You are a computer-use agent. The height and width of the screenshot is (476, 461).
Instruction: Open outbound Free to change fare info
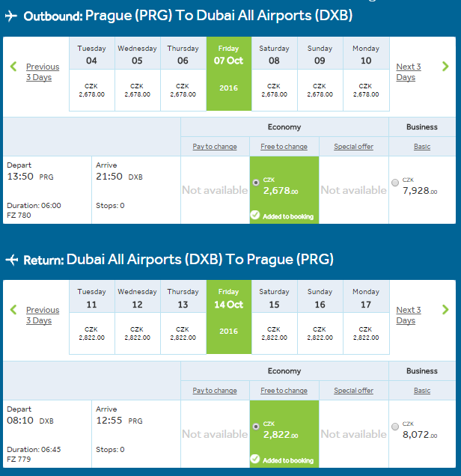tap(284, 147)
